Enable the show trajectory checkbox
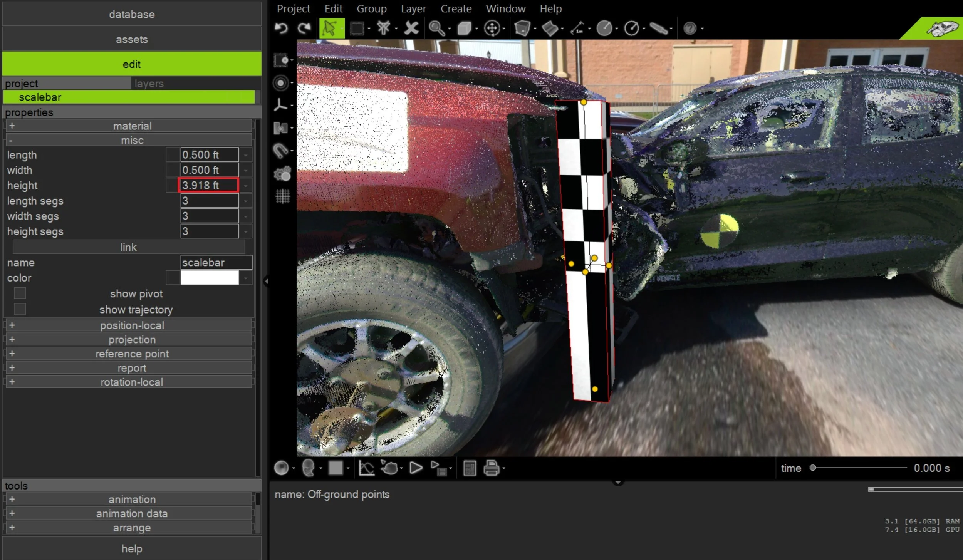Screen dimensions: 963x560 coord(20,309)
